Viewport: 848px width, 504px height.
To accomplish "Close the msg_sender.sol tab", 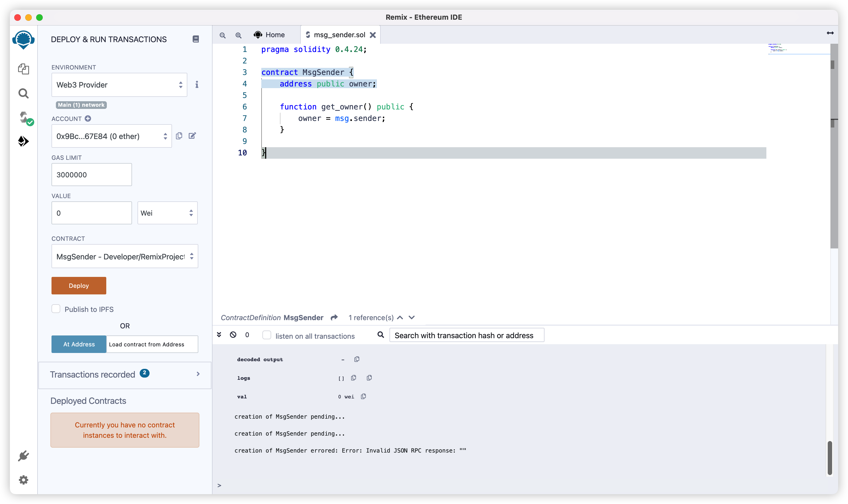I will tap(373, 35).
